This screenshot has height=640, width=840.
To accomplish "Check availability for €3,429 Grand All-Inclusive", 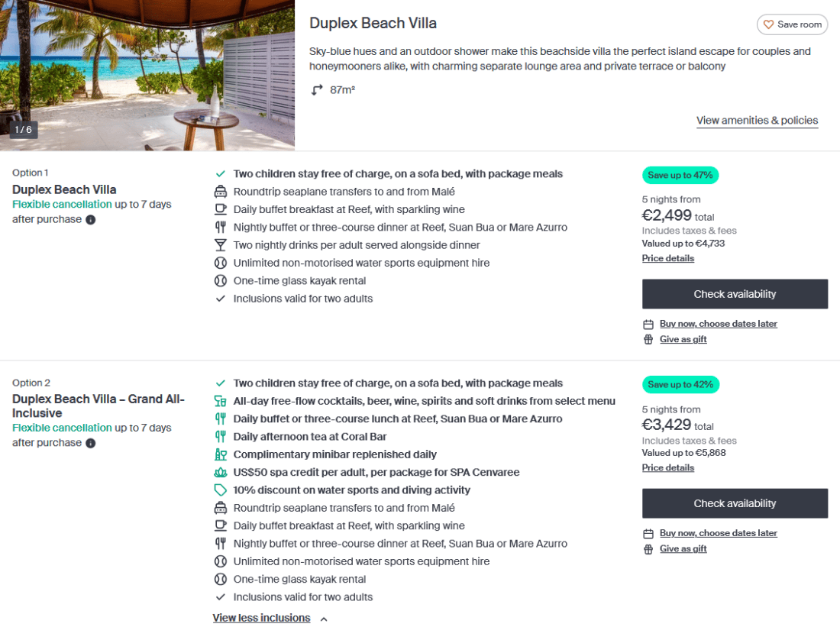I will click(x=735, y=503).
